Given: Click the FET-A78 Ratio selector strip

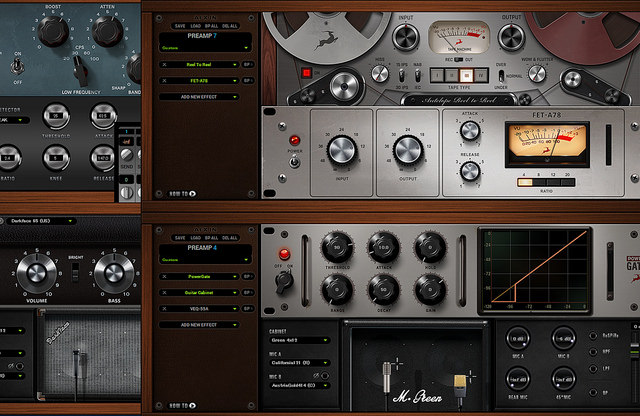Looking at the screenshot, I should tap(546, 182).
